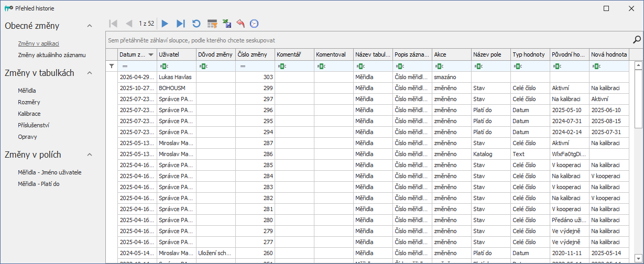
Task: Click the 'Předáno uži...' original value cell
Action: [570, 220]
